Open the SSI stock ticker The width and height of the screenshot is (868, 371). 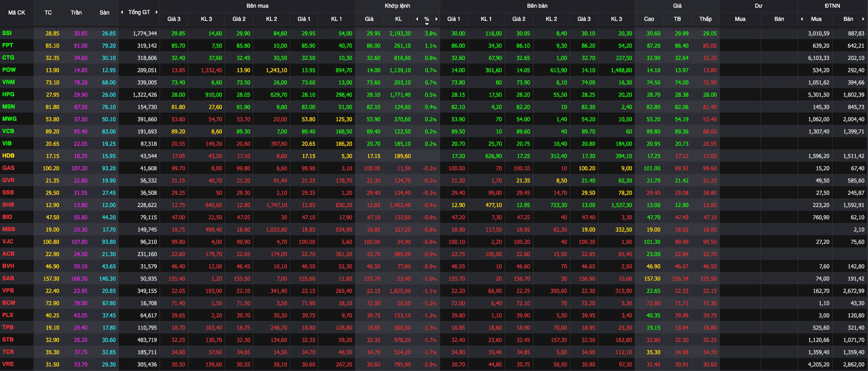pyautogui.click(x=7, y=33)
